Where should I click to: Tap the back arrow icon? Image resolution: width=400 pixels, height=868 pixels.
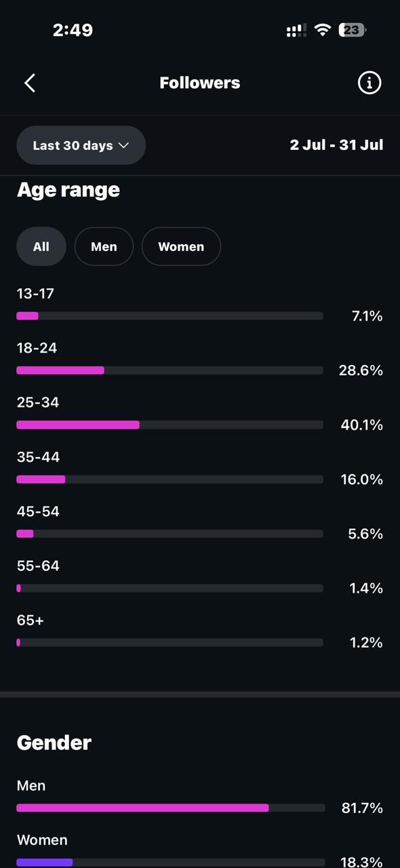pyautogui.click(x=30, y=83)
